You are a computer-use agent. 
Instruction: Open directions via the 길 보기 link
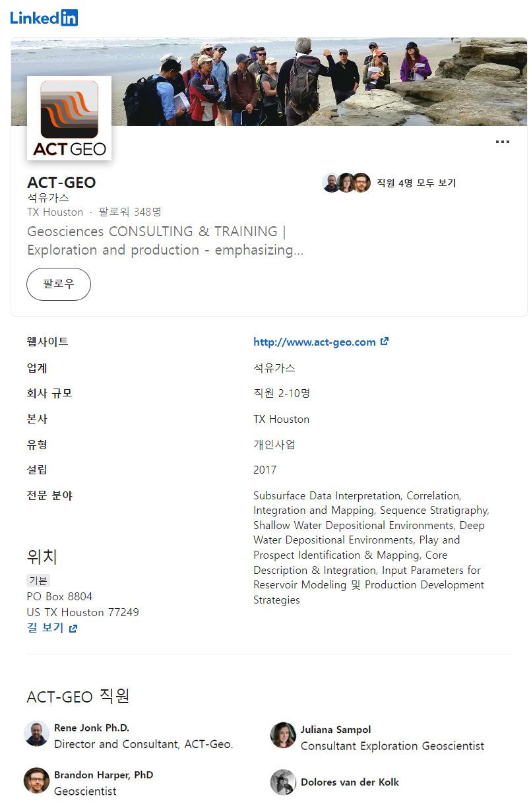45,627
